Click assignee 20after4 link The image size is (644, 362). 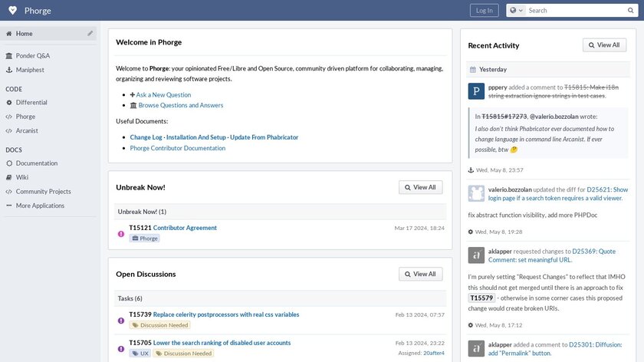pyautogui.click(x=434, y=353)
